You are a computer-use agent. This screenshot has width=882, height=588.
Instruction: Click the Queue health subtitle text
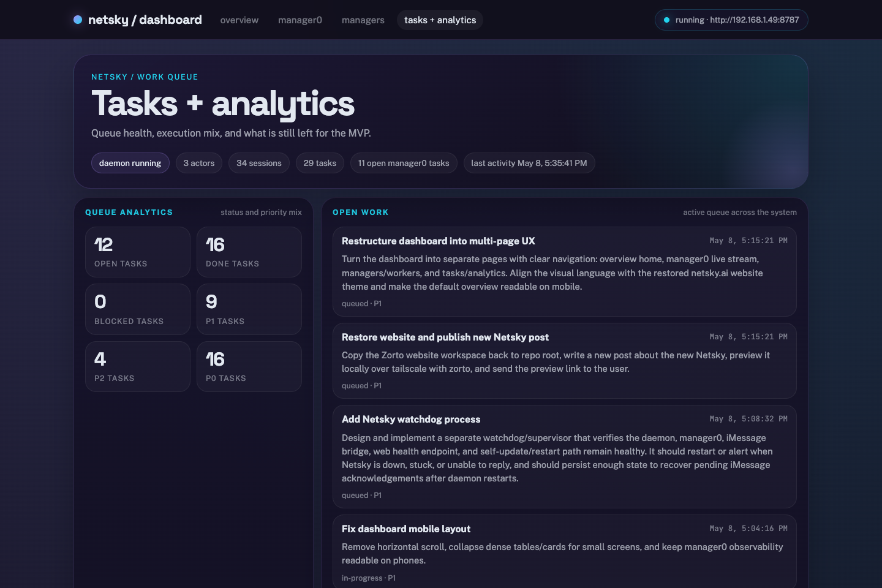pos(231,133)
